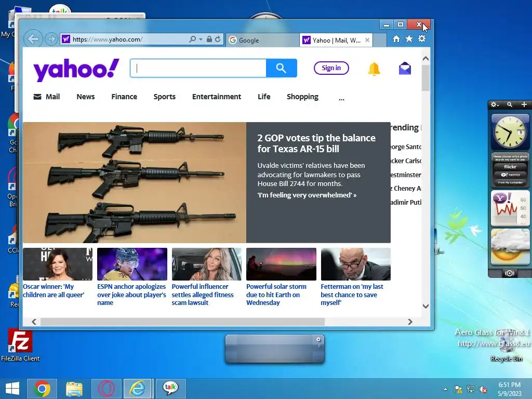Screen dimensions: 532x399
Task: Click the Yahoo logo
Action: [76, 70]
